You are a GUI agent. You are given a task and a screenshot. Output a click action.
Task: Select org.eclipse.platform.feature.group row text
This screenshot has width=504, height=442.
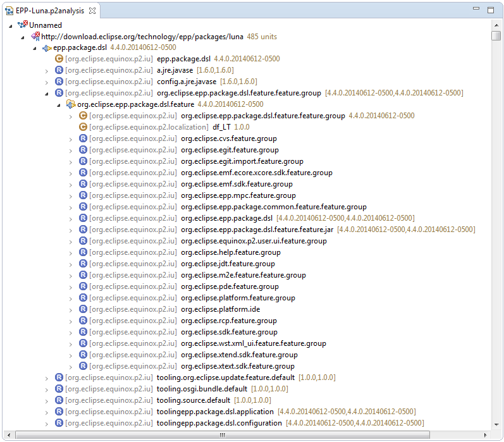pos(238,298)
